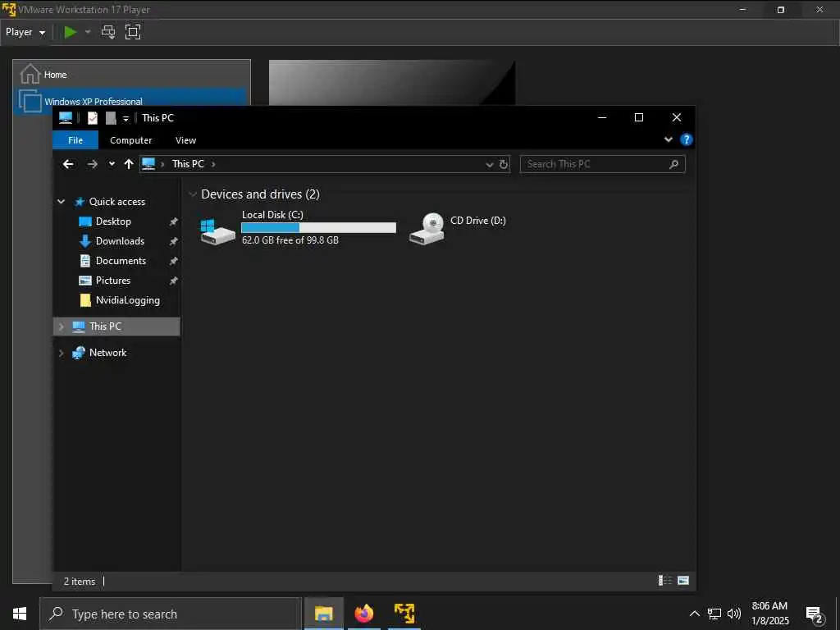
Task: Click VMware Player icon in the taskbar
Action: tap(404, 614)
